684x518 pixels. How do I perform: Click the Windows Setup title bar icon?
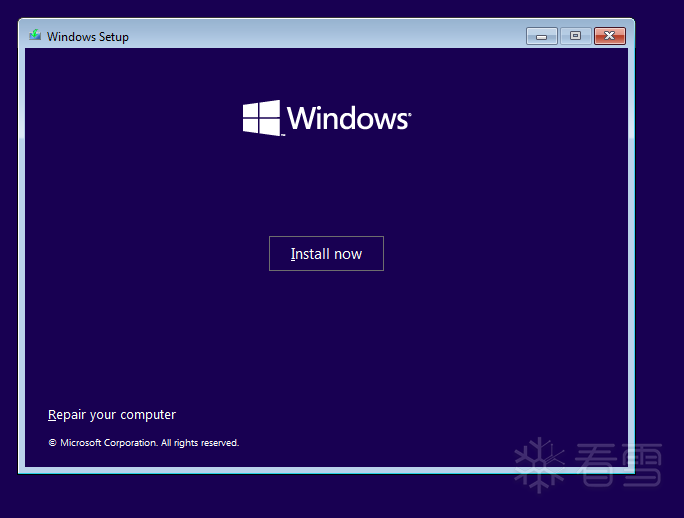35,35
